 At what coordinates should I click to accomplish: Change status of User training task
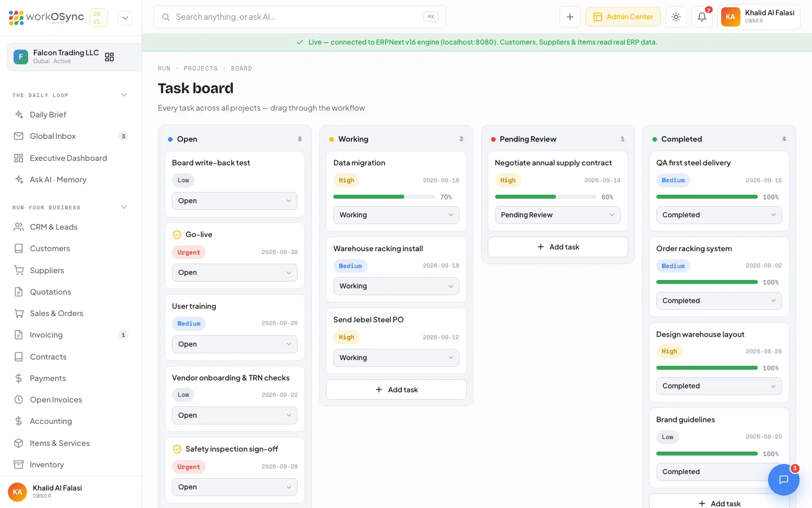pos(235,344)
